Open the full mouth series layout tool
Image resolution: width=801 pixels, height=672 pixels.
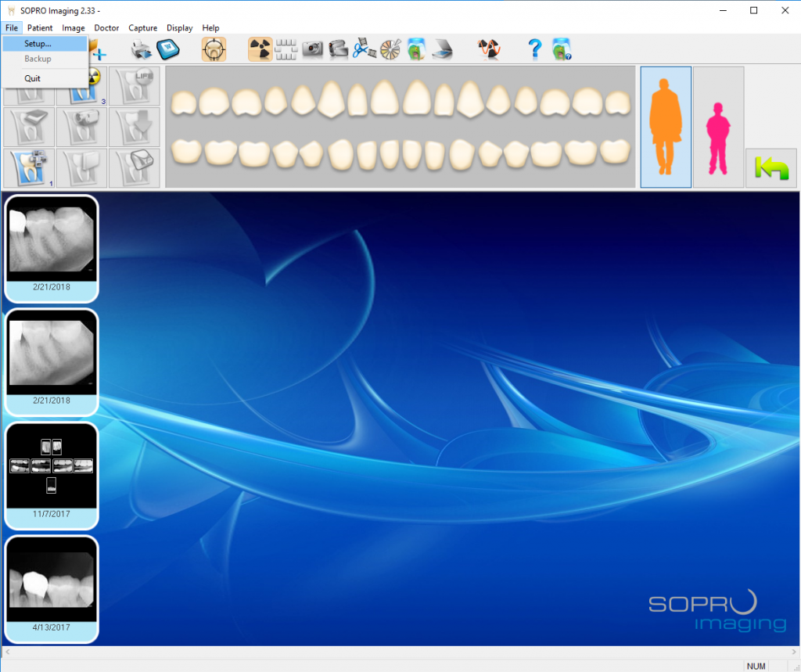pos(285,49)
